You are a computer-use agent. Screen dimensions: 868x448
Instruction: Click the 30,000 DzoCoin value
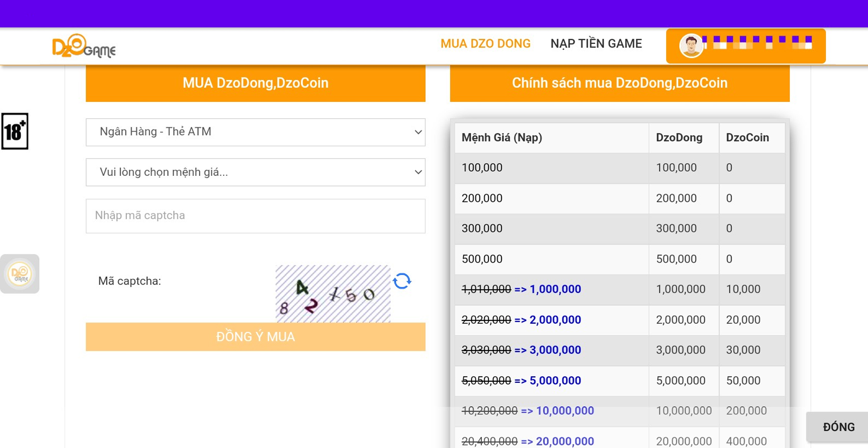click(743, 350)
